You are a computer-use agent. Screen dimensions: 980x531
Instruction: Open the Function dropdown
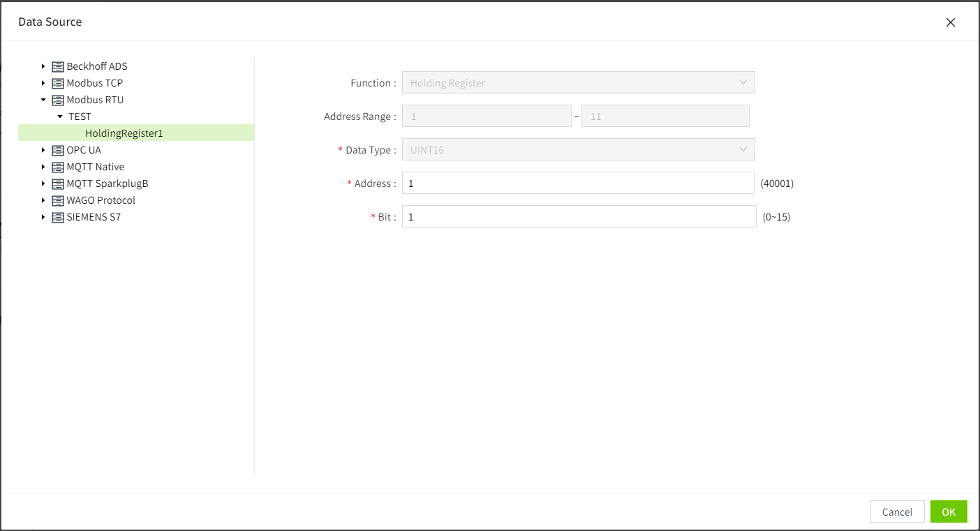coord(578,83)
